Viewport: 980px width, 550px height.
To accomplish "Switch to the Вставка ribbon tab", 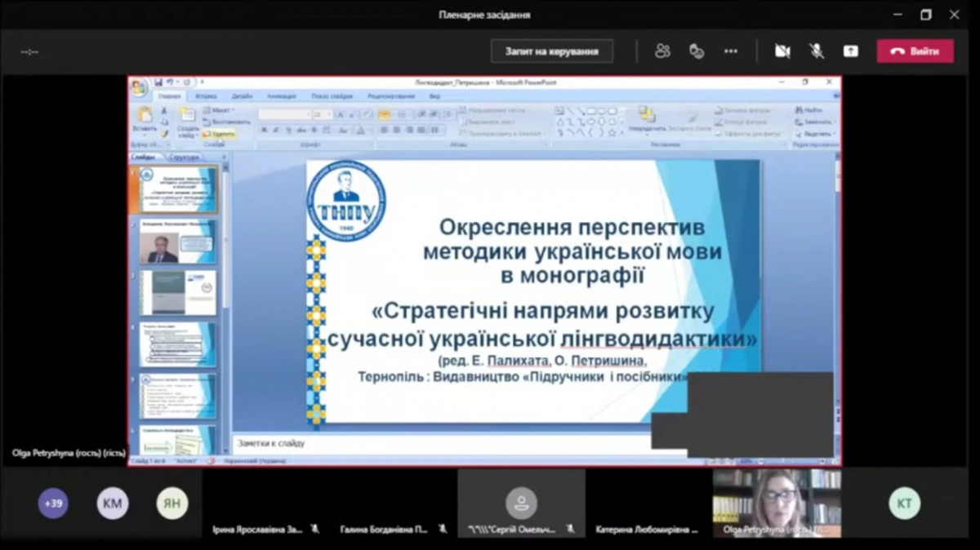I will coord(206,96).
